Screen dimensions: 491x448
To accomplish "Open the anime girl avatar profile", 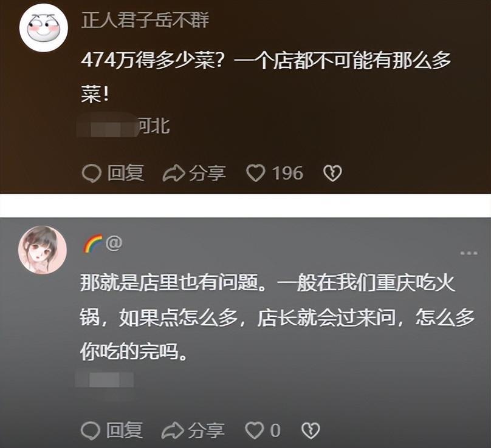I will 43,249.
